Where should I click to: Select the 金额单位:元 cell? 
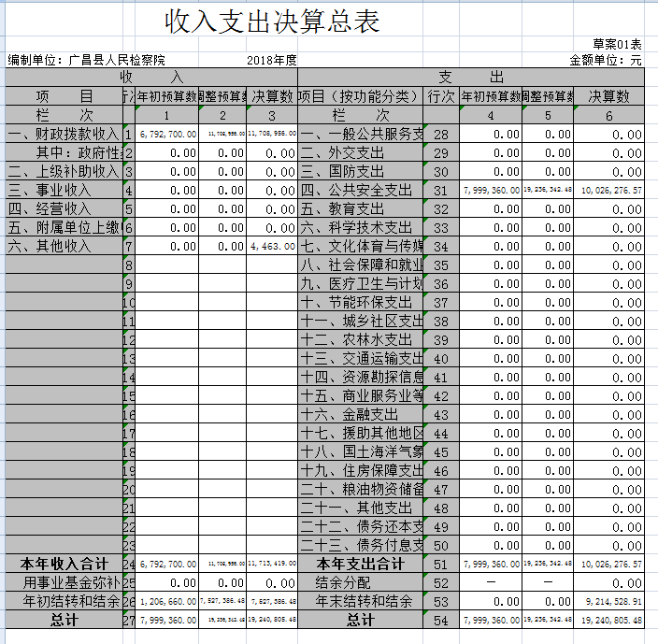pyautogui.click(x=606, y=60)
